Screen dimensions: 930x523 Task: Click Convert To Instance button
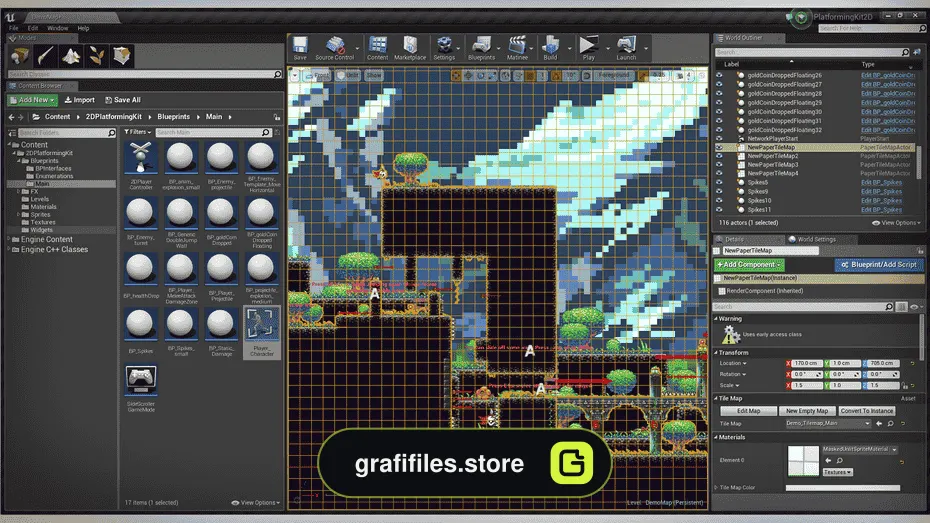point(867,411)
